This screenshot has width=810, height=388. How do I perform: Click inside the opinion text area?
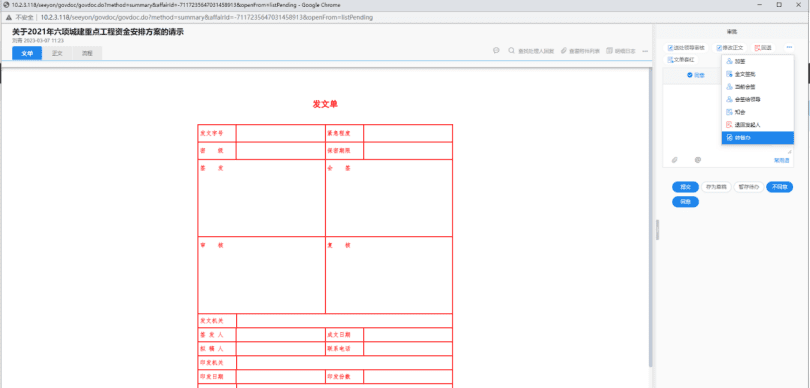pos(692,119)
